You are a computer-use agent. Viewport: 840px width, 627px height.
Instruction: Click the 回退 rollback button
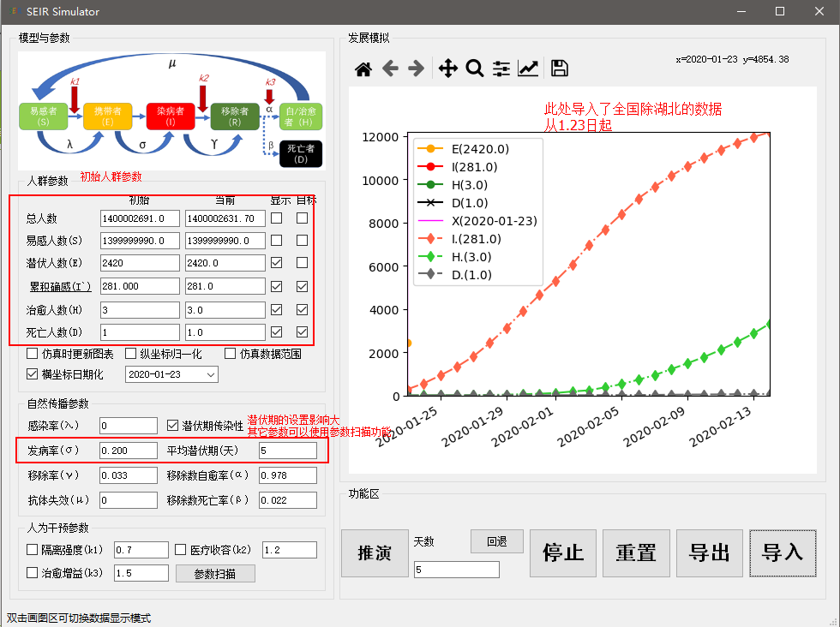496,541
